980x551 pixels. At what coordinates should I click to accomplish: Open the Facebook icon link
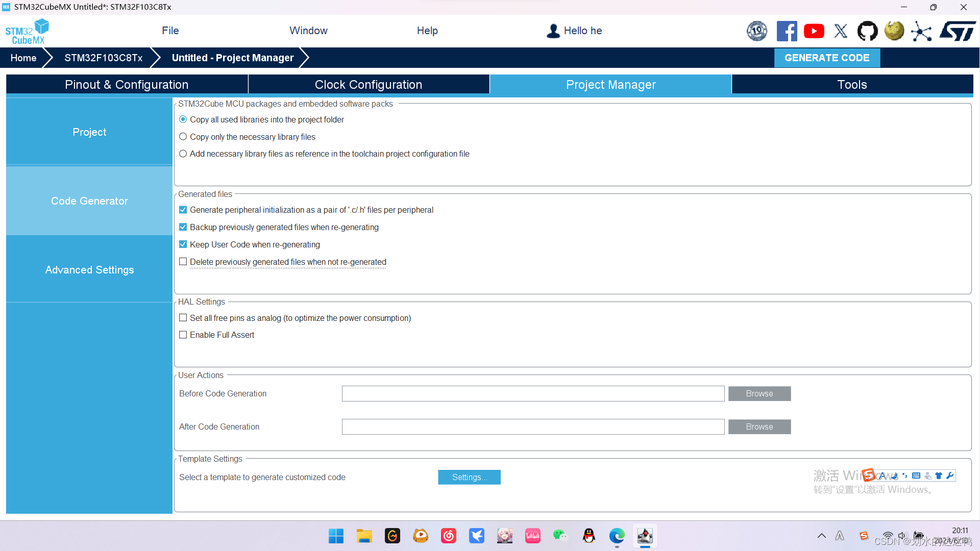click(787, 31)
